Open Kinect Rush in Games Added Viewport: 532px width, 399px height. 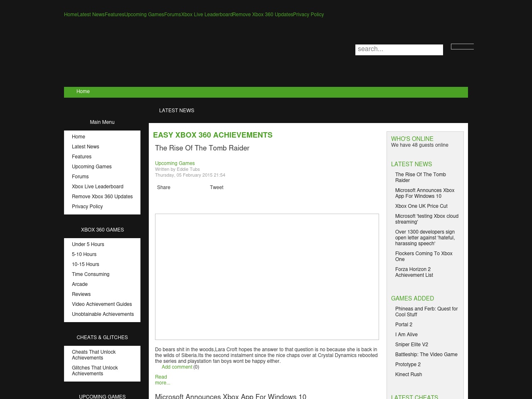pyautogui.click(x=409, y=374)
